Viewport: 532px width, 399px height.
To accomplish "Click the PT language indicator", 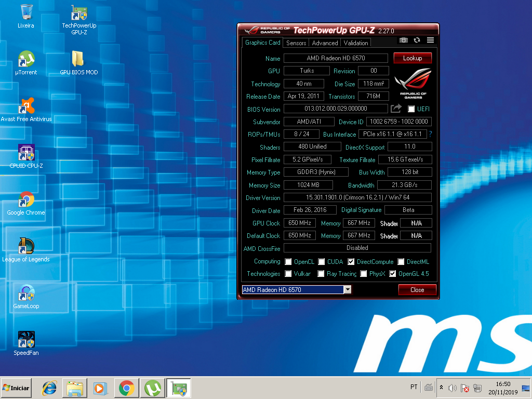I will tap(414, 387).
